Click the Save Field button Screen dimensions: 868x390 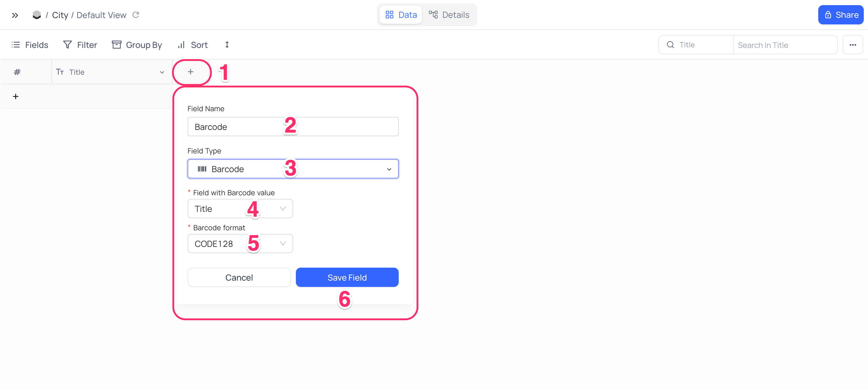point(347,278)
